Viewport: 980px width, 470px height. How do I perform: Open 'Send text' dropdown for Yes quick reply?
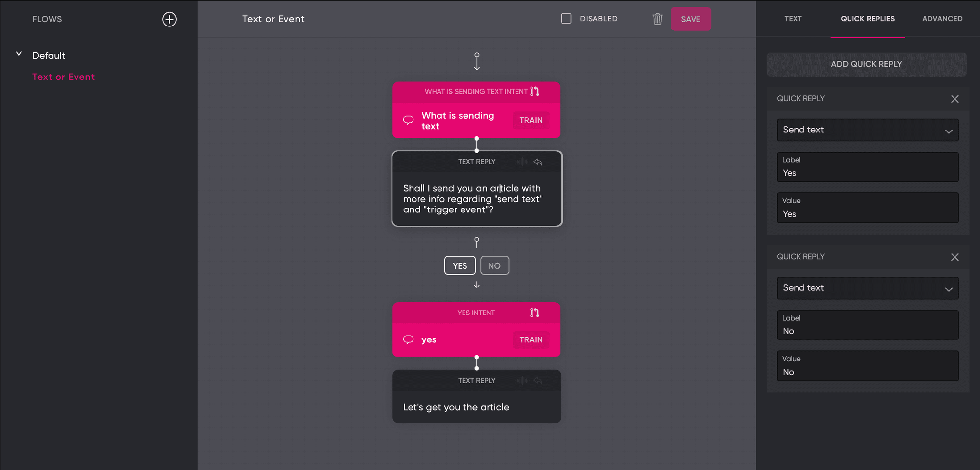868,130
